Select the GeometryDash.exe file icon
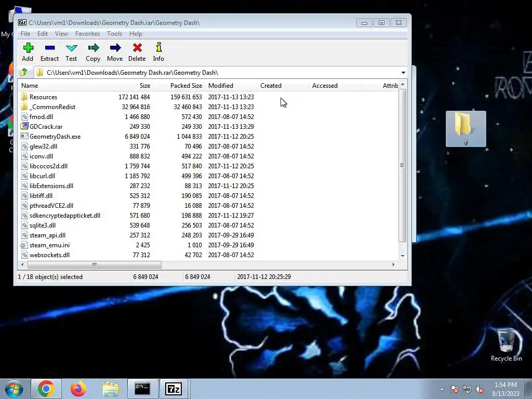This screenshot has height=399, width=532. (x=24, y=136)
